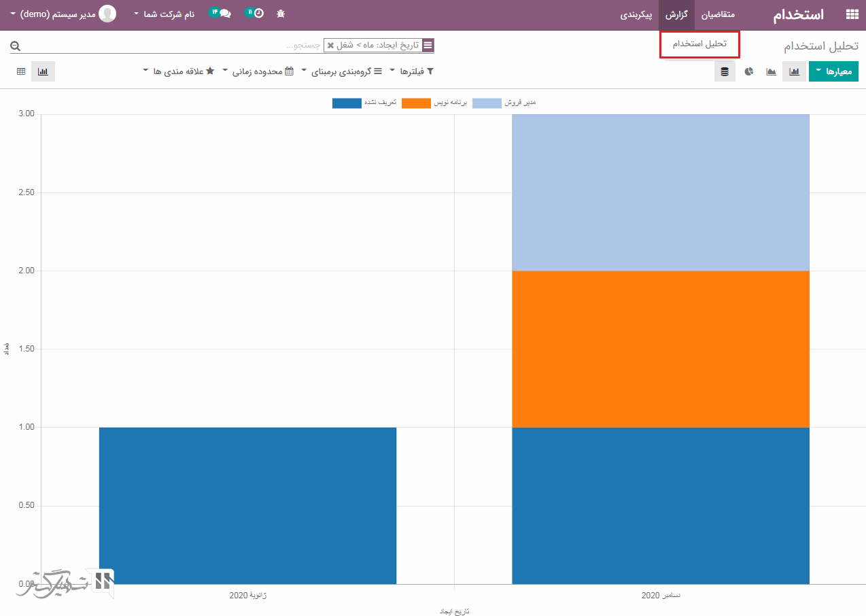Click the دسامبر 2020 axis label

pos(661,596)
